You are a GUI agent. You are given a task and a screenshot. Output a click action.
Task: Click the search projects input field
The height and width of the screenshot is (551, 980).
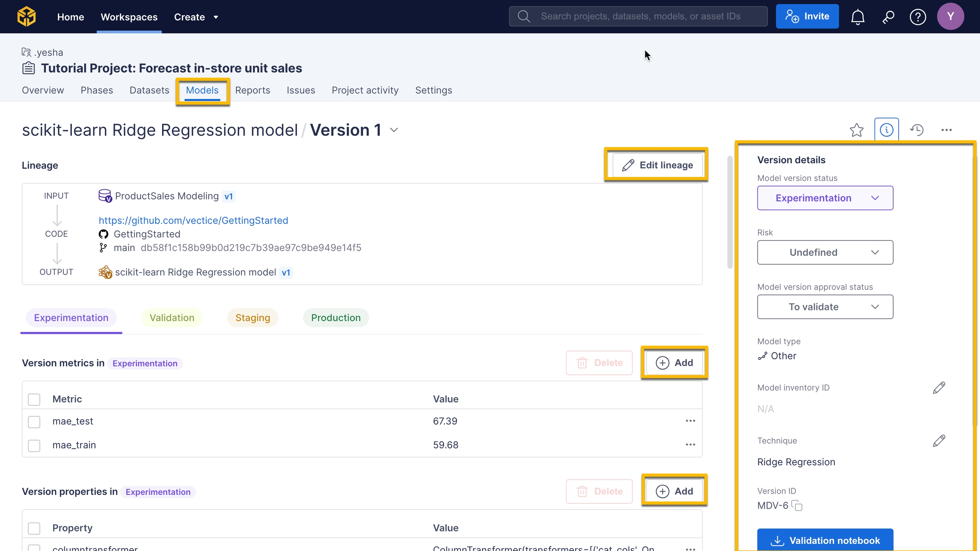point(640,16)
